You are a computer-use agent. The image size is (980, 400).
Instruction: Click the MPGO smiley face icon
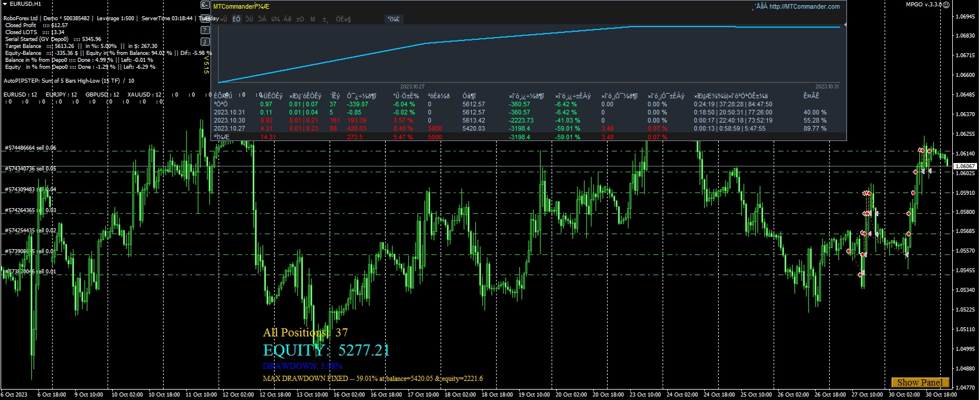946,5
